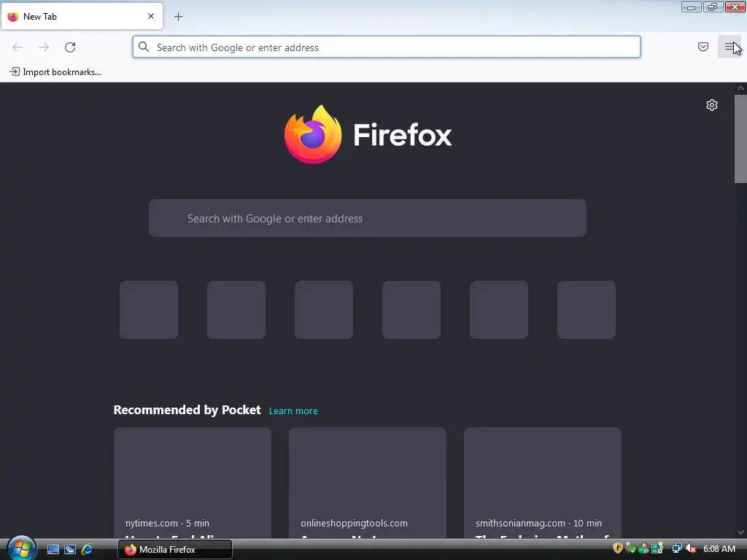
Task: Click the magnifier icon in address bar
Action: [144, 47]
